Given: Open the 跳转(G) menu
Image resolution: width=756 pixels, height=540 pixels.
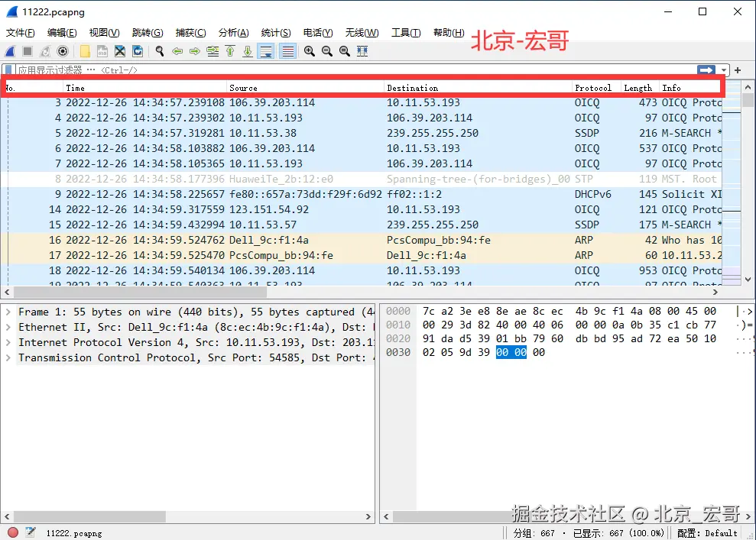Looking at the screenshot, I should [x=148, y=33].
